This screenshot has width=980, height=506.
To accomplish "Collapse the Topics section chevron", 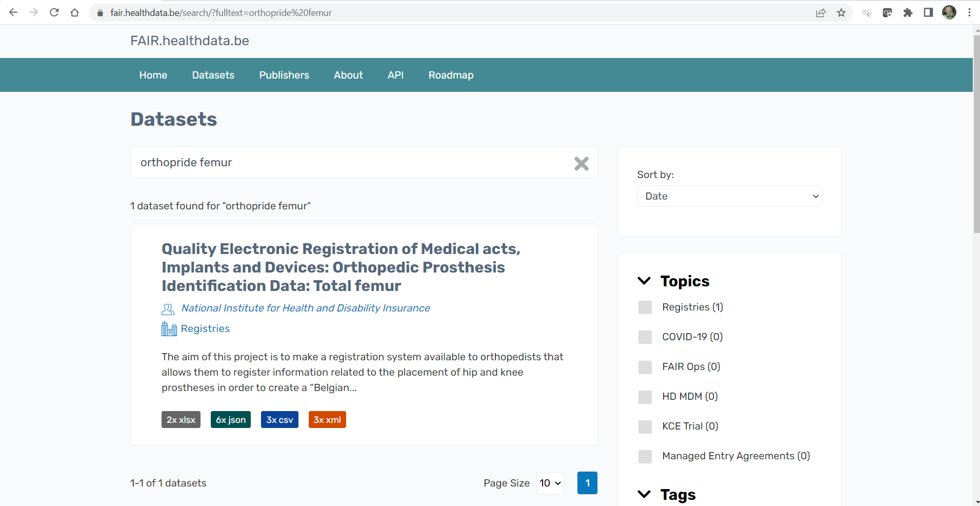I will click(644, 281).
